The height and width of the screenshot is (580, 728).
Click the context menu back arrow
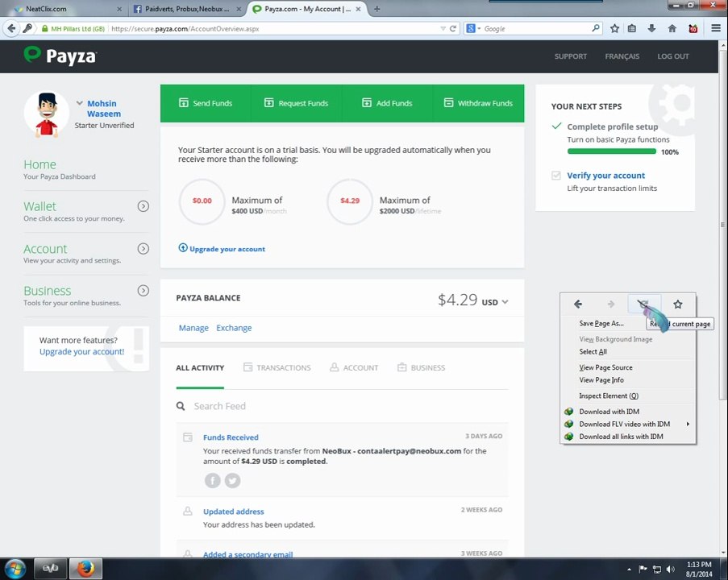coord(577,304)
